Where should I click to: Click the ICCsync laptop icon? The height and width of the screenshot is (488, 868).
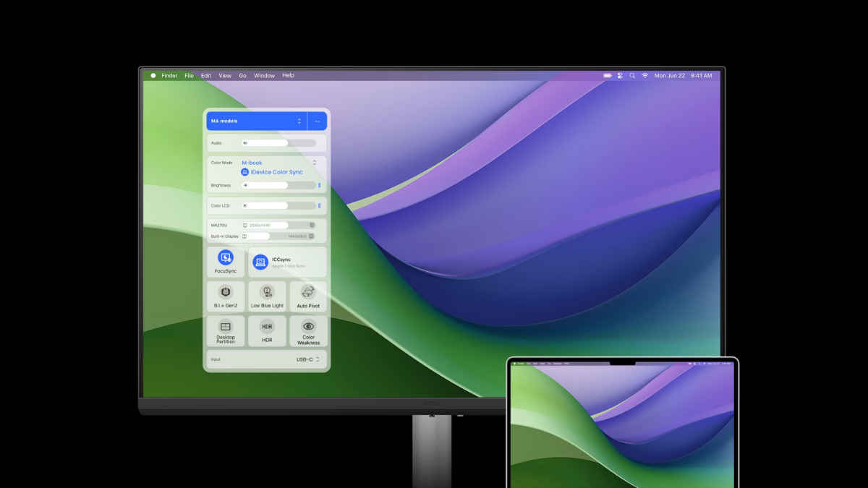click(260, 262)
